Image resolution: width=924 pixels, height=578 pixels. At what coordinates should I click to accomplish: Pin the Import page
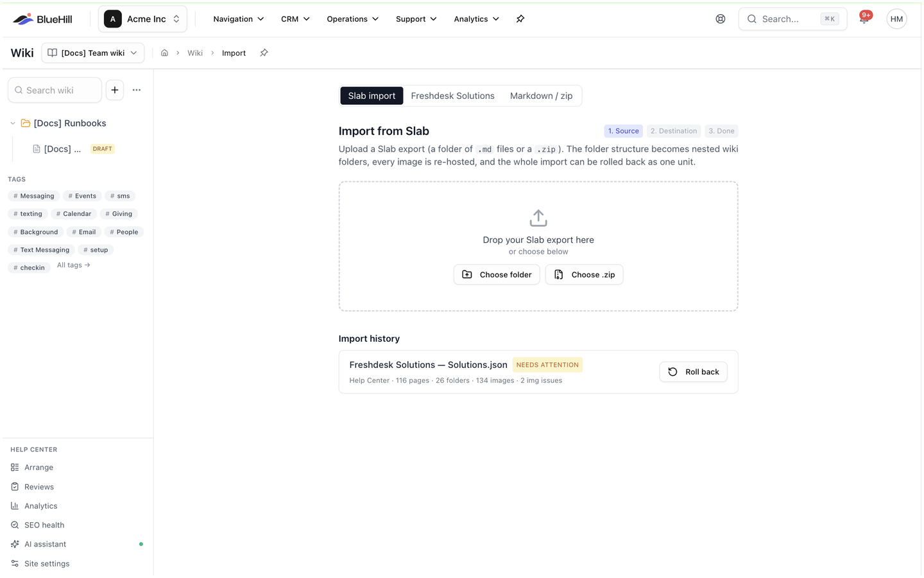click(x=264, y=53)
